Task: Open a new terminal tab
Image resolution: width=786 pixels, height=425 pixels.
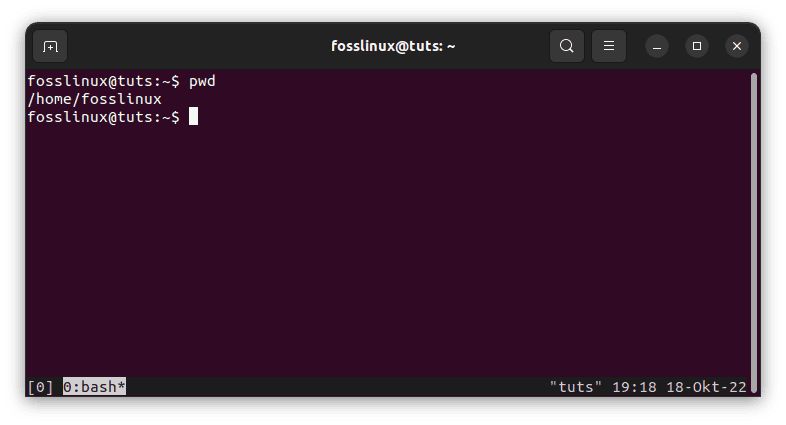Action: pos(50,46)
